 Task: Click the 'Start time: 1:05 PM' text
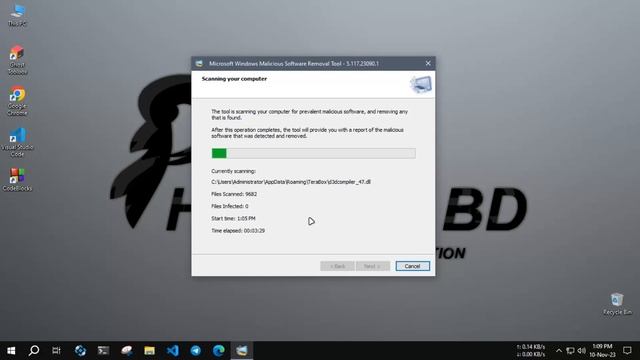pyautogui.click(x=233, y=219)
